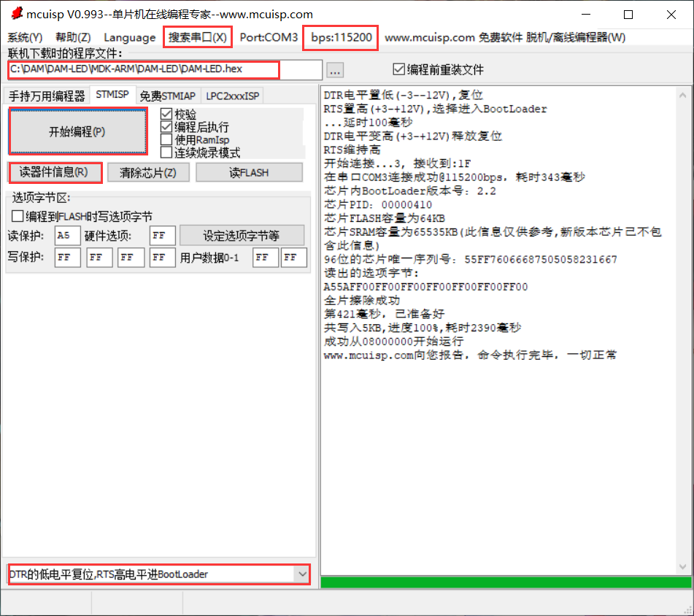
Task: Open the 搜索串口(X) menu
Action: [198, 37]
